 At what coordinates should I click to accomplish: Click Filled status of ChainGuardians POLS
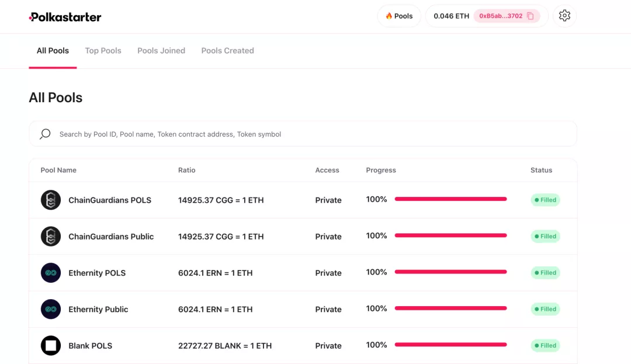point(545,200)
